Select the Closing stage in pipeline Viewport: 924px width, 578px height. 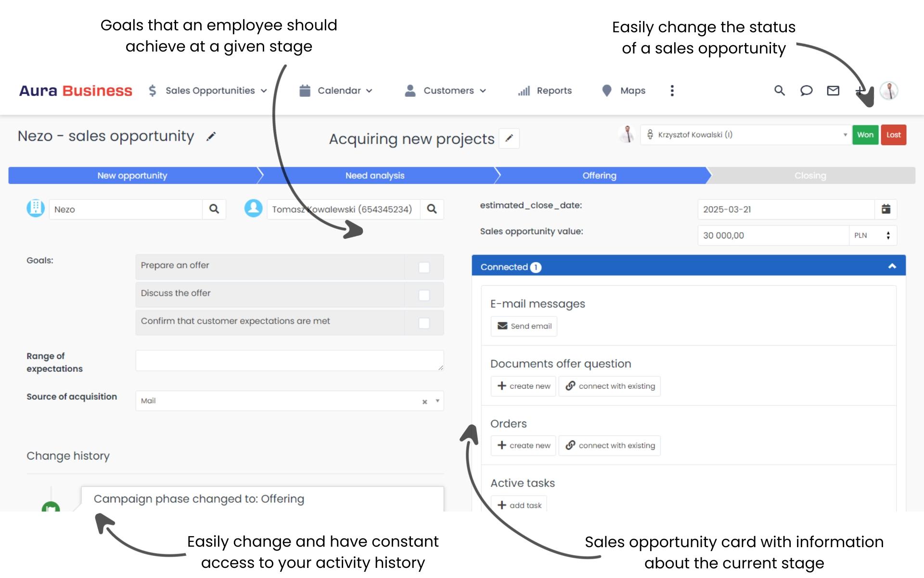(810, 176)
